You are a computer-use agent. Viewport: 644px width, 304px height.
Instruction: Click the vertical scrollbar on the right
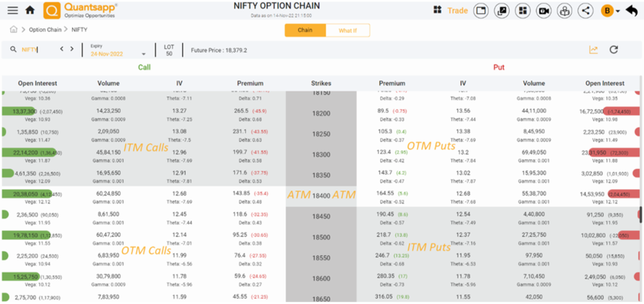(x=640, y=215)
